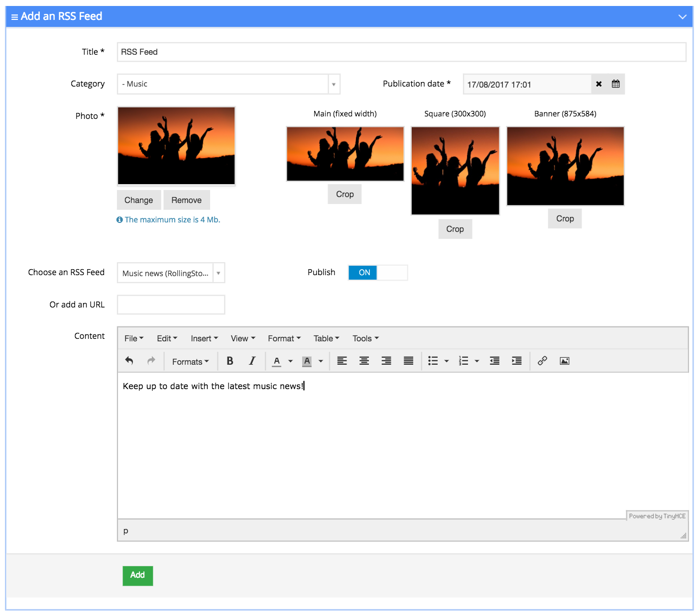Click the Or add an URL field

pyautogui.click(x=171, y=305)
